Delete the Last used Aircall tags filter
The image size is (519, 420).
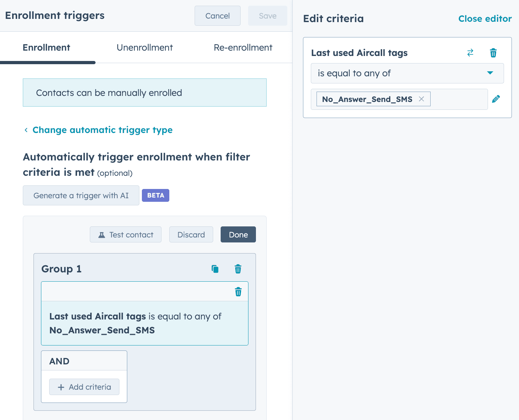coord(493,53)
